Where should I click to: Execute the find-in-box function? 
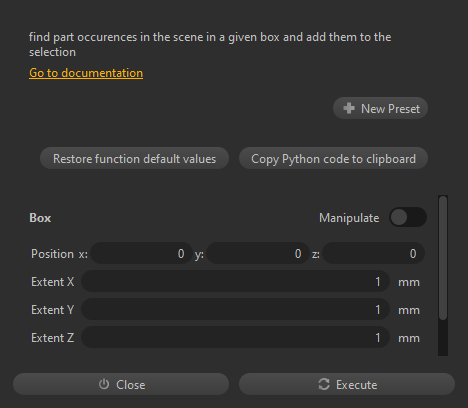click(347, 384)
